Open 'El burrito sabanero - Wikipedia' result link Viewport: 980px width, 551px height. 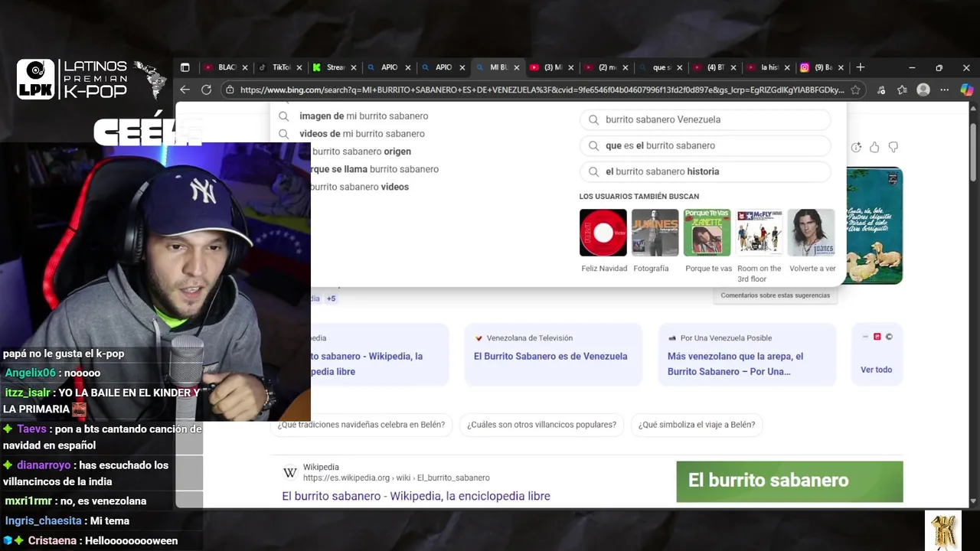[416, 496]
